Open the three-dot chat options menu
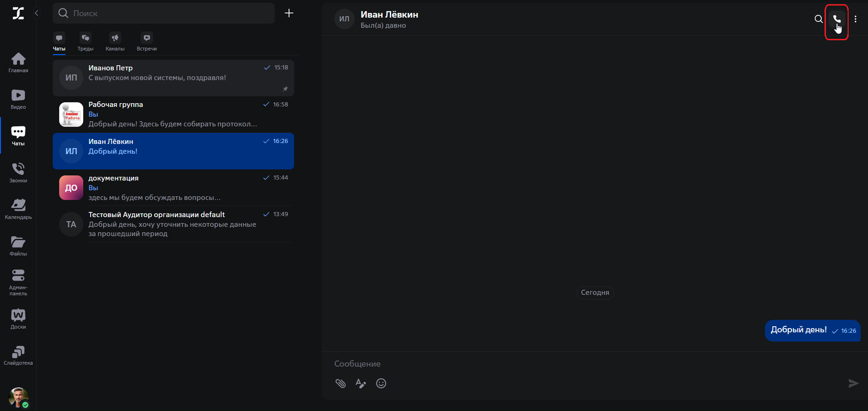 pyautogui.click(x=856, y=19)
